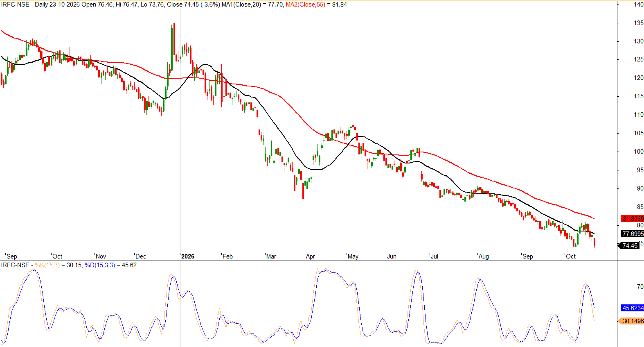Image resolution: width=644 pixels, height=347 pixels.
Task: Click the 115 price axis label
Action: 639,96
